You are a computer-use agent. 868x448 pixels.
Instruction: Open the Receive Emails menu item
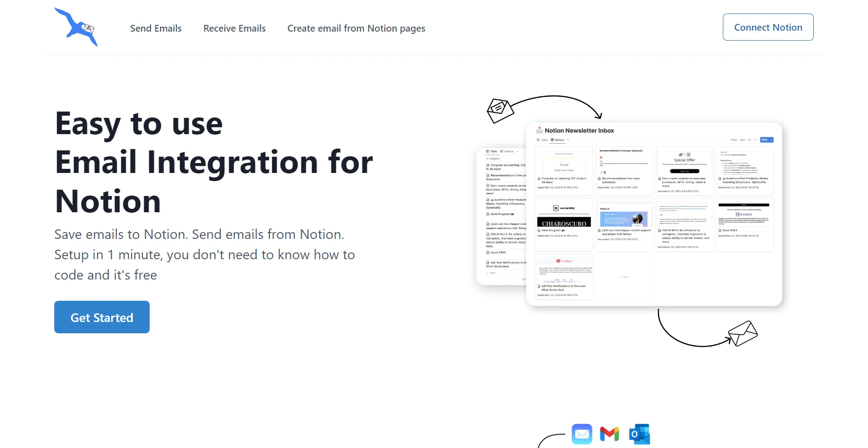[235, 28]
